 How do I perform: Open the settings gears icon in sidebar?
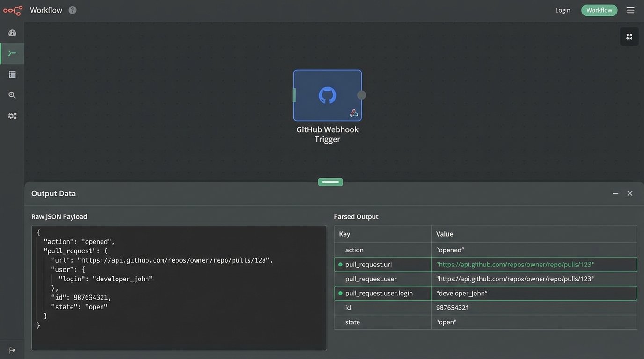(x=12, y=115)
